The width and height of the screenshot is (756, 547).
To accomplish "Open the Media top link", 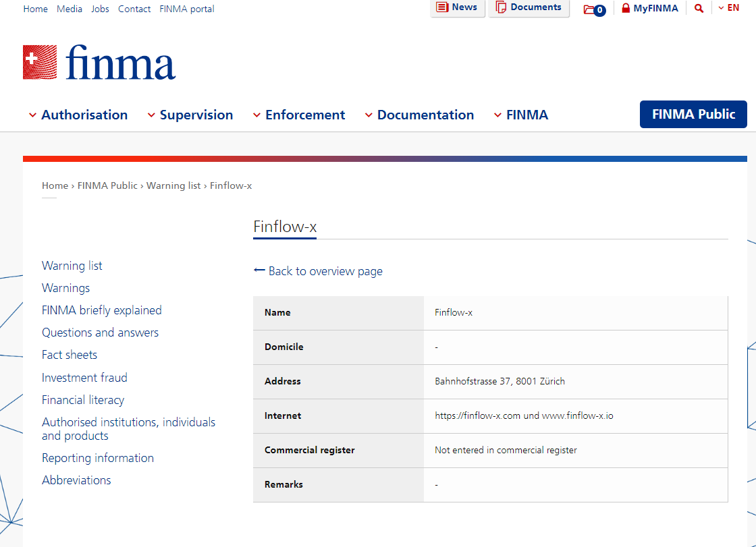I will 70,9.
